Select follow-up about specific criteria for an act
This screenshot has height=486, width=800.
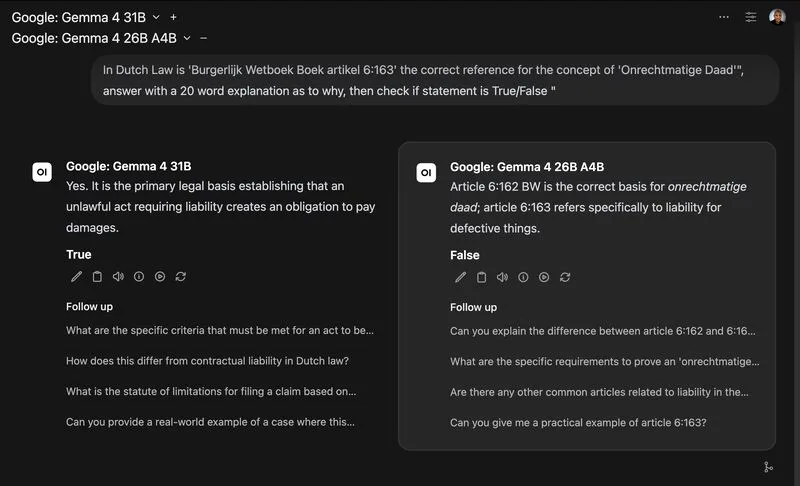[x=220, y=330]
